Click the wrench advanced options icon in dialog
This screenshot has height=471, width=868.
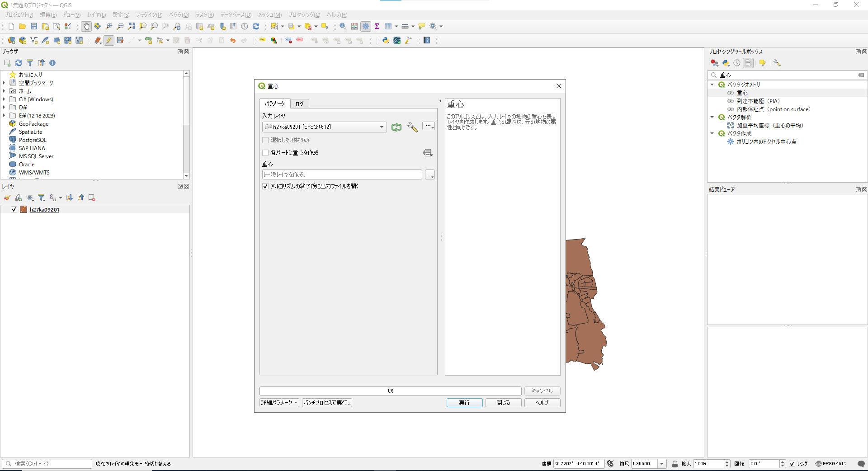(x=412, y=127)
